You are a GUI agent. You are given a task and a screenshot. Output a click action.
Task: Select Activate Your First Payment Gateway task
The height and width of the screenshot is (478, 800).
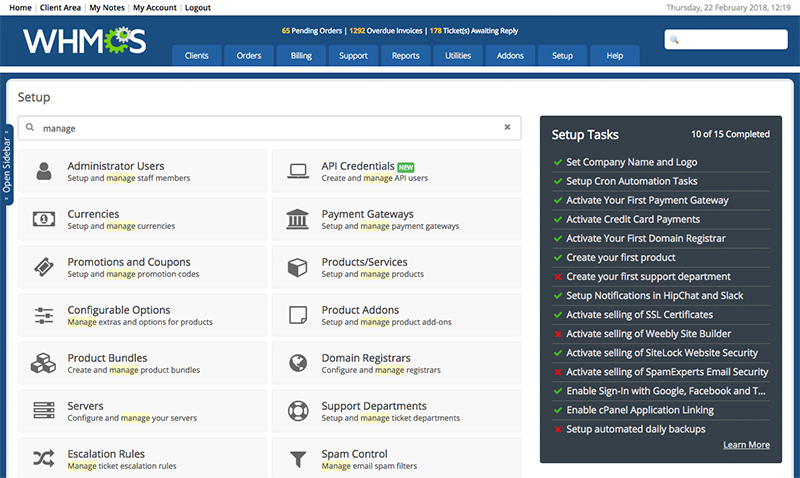(647, 200)
